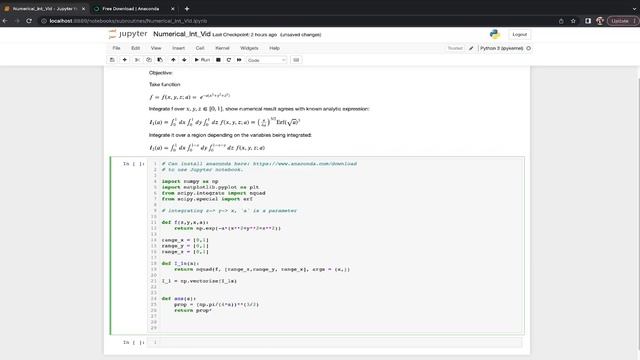Click the 'return prop*' code line
The height and width of the screenshot is (360, 640).
(193, 311)
